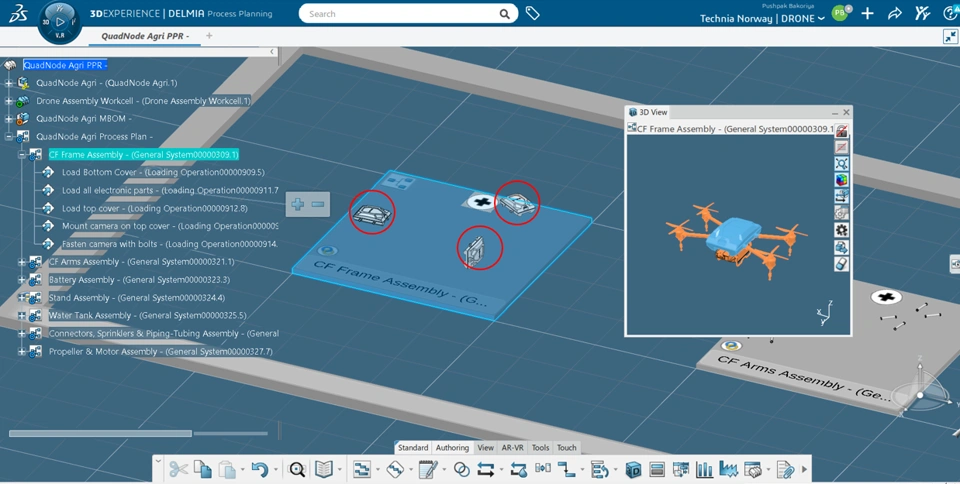This screenshot has height=484, width=960.
Task: Click the horizontal scrollbar under the tree
Action: coord(100,433)
